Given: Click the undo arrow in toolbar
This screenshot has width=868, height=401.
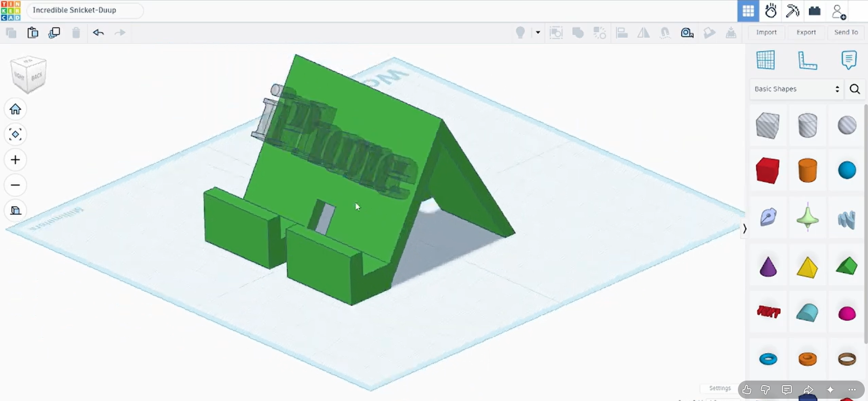Looking at the screenshot, I should (98, 33).
